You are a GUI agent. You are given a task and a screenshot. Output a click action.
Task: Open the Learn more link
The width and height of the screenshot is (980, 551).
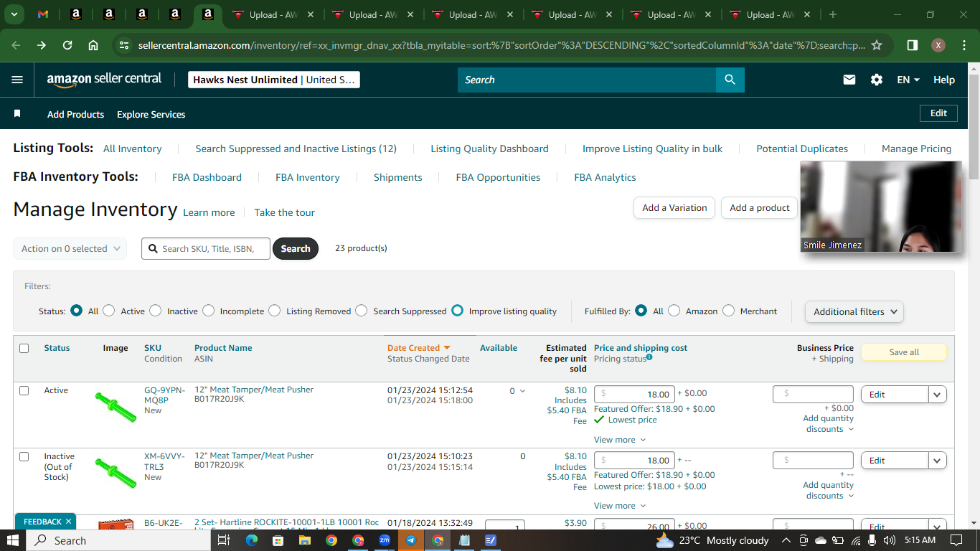coord(209,212)
